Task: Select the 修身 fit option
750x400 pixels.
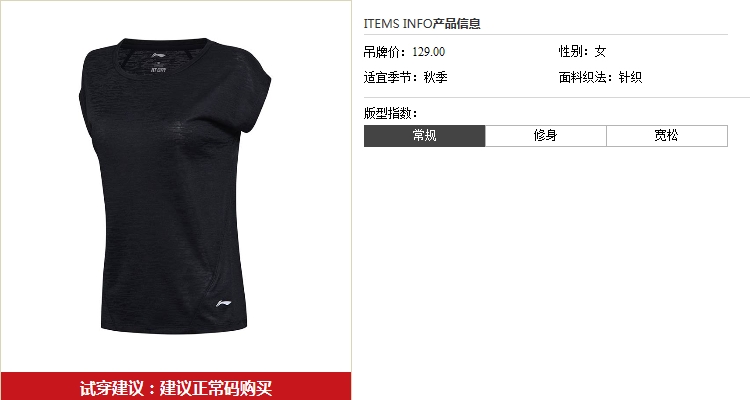Action: [546, 136]
